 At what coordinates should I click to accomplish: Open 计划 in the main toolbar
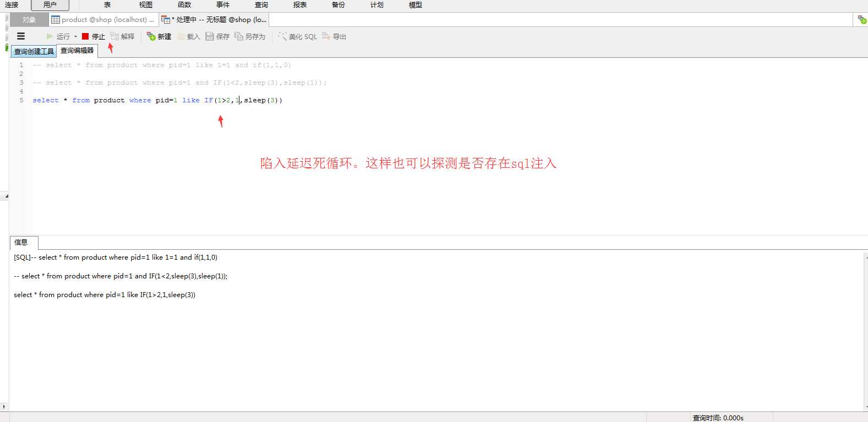click(377, 5)
